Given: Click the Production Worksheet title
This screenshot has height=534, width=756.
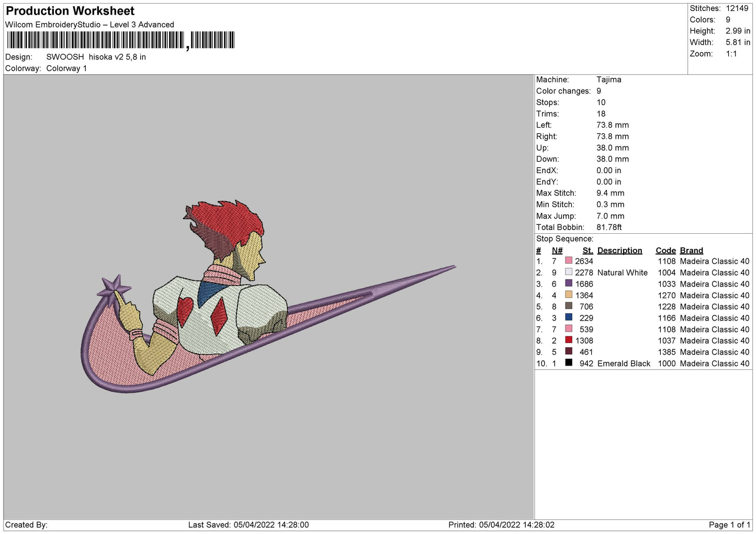Looking at the screenshot, I should 70,11.
